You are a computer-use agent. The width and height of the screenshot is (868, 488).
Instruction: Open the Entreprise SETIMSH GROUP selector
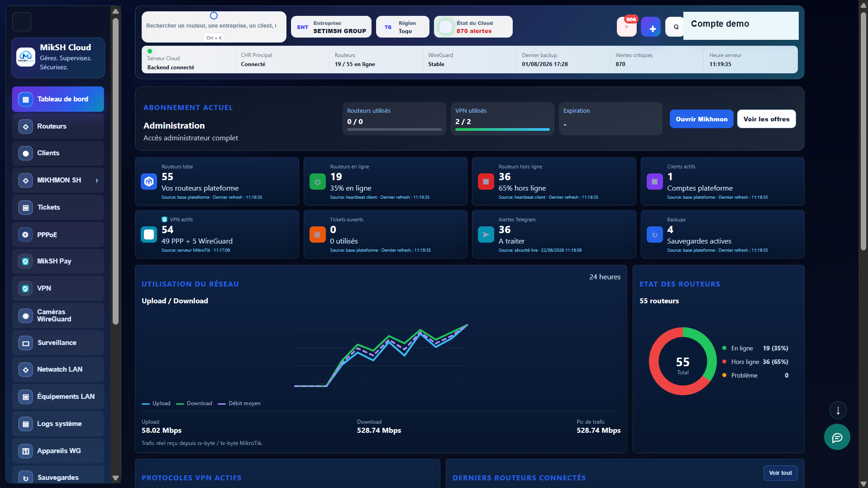click(331, 27)
